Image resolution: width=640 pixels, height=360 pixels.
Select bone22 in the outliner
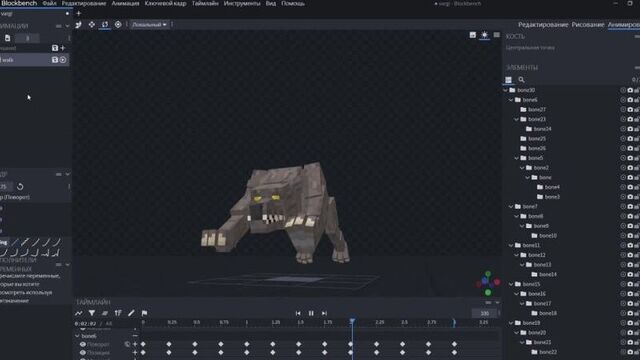(548, 352)
